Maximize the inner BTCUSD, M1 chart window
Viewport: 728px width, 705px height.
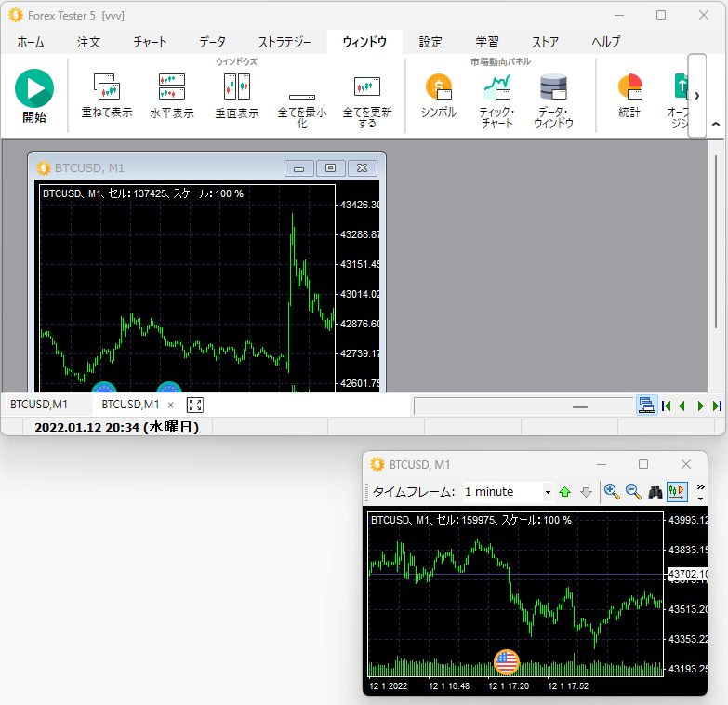click(x=331, y=168)
